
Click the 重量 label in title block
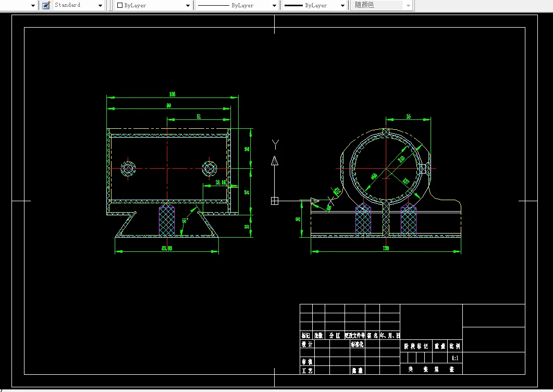coord(440,347)
